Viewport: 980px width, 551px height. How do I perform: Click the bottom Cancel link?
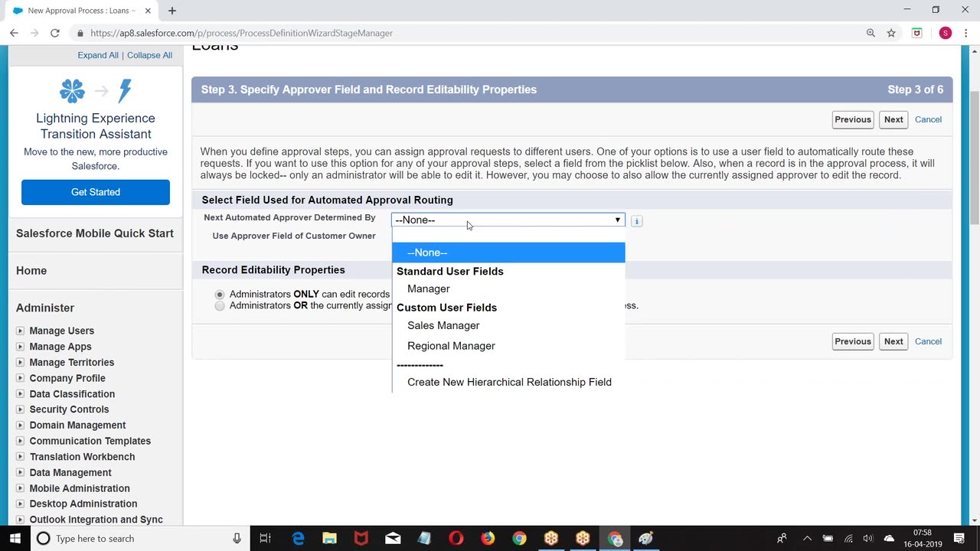click(x=928, y=341)
